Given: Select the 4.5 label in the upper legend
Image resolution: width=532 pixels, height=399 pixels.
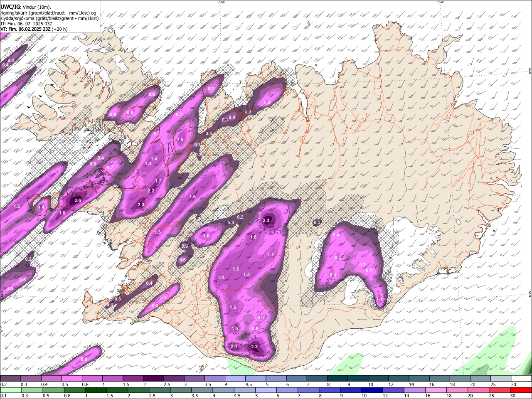Looking at the screenshot, I should click(249, 384).
